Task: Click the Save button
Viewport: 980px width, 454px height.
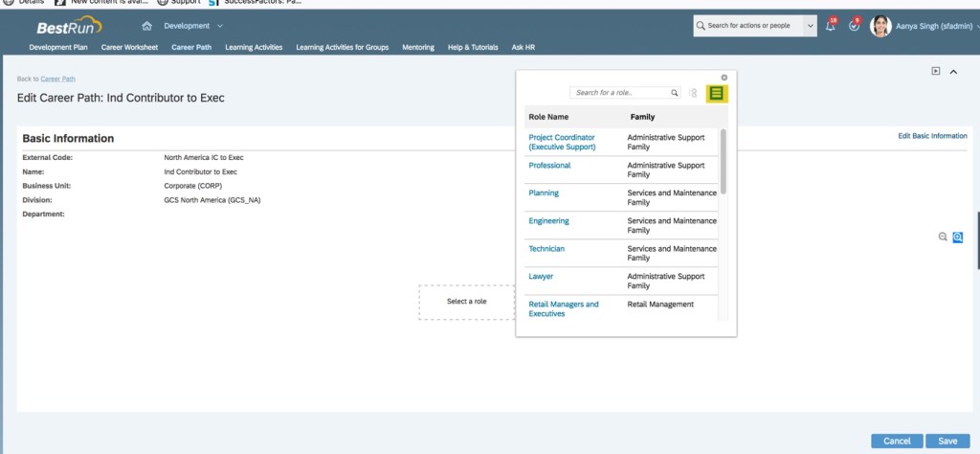Action: 947,441
